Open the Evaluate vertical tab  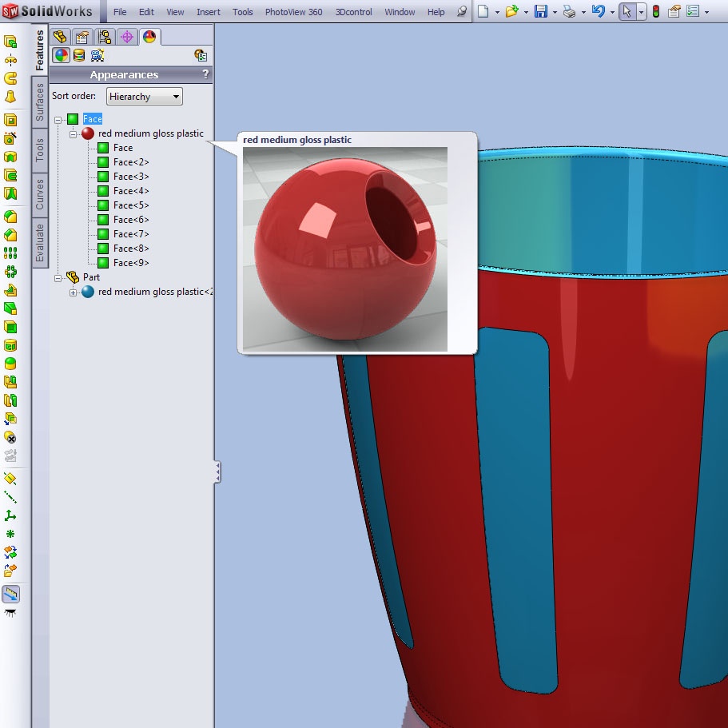coord(40,242)
